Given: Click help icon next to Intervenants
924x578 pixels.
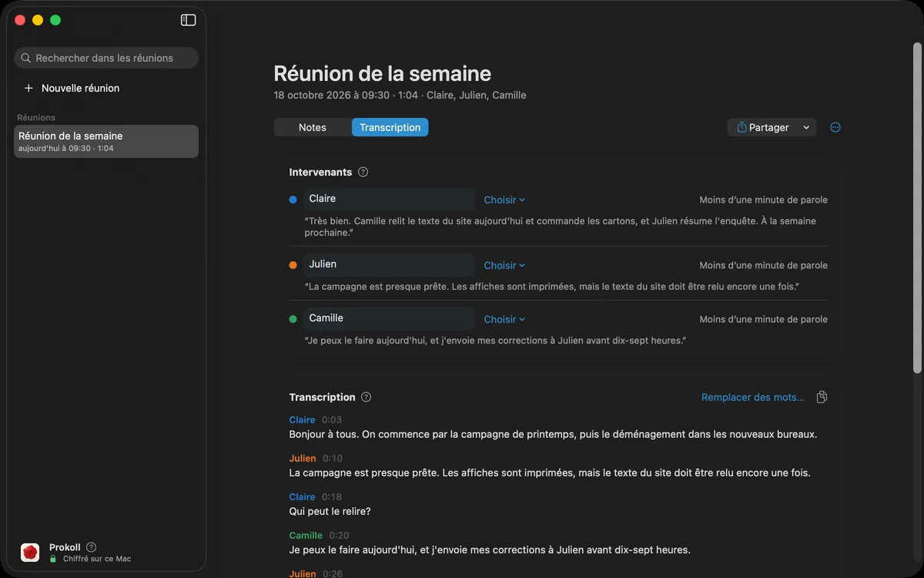Looking at the screenshot, I should pos(363,172).
